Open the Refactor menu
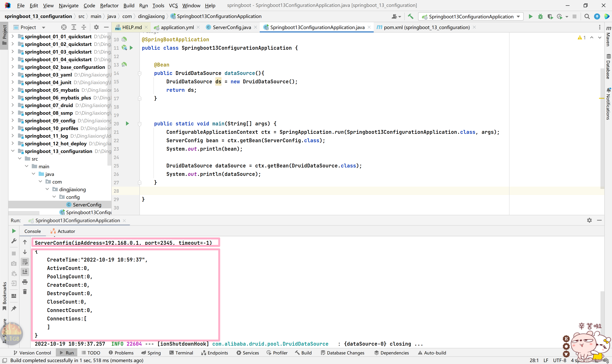This screenshot has width=612, height=364. click(109, 5)
